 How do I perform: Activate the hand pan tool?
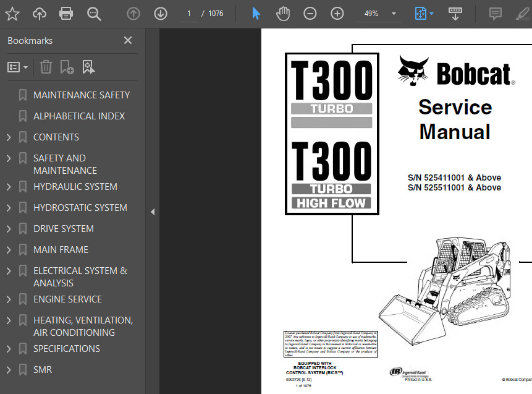[282, 14]
